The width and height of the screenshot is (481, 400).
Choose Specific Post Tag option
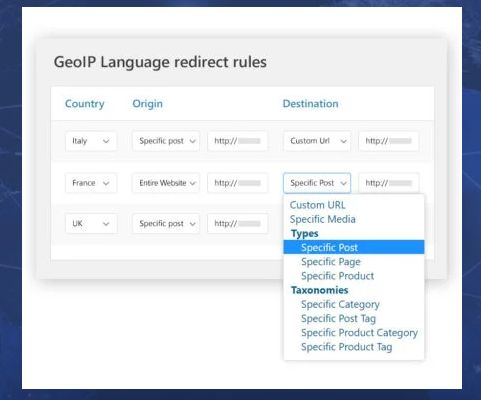pos(354,318)
